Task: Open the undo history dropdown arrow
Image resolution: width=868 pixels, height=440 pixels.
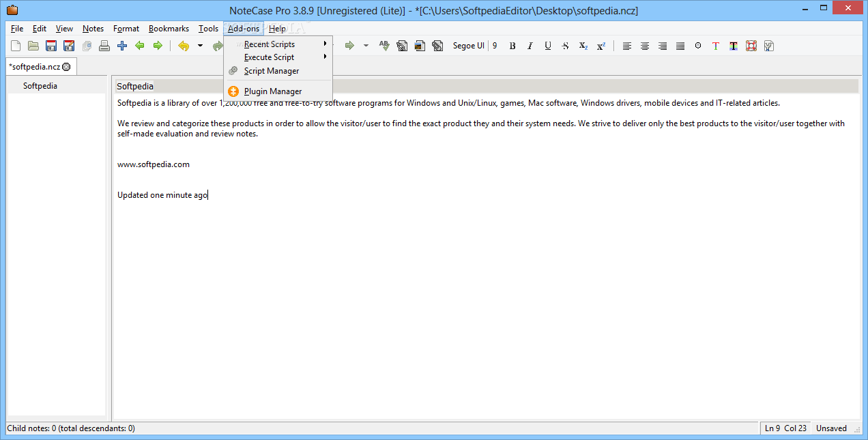Action: 200,46
